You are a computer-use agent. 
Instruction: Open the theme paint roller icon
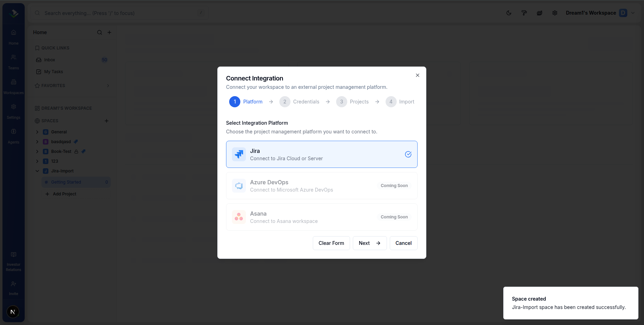524,13
